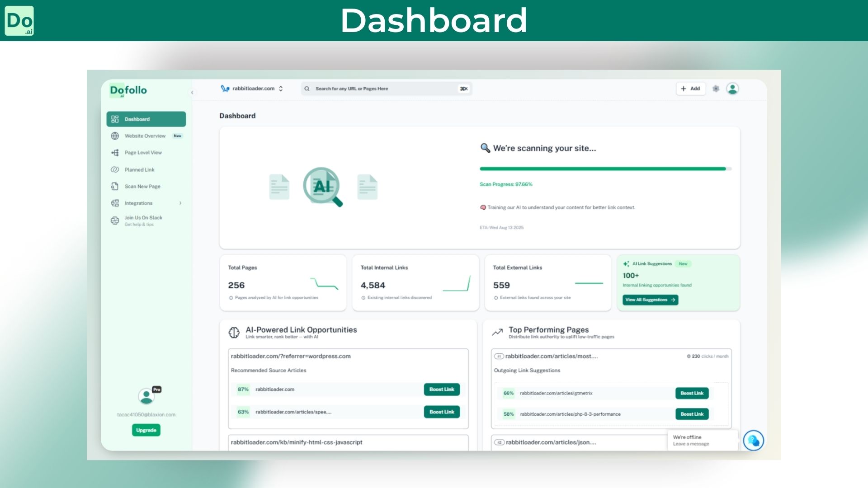This screenshot has height=488, width=868.
Task: Select Dashboard in the navigation menu
Action: tap(137, 119)
